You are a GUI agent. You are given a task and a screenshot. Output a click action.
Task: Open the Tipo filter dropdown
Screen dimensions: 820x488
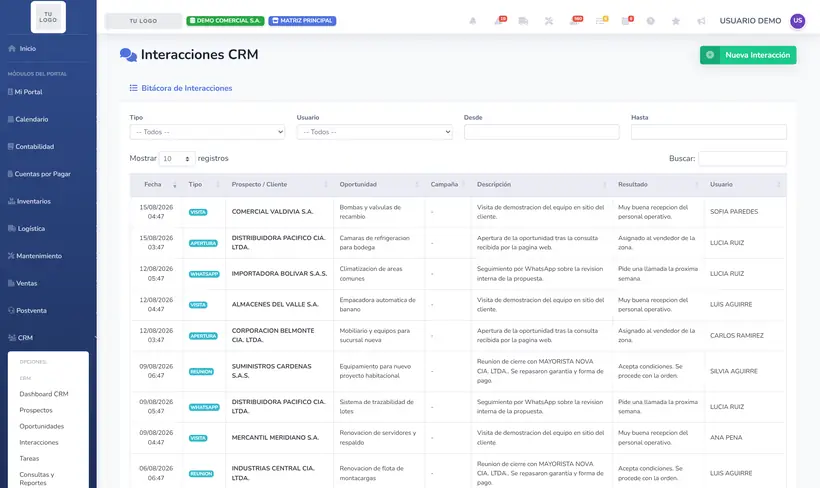207,132
